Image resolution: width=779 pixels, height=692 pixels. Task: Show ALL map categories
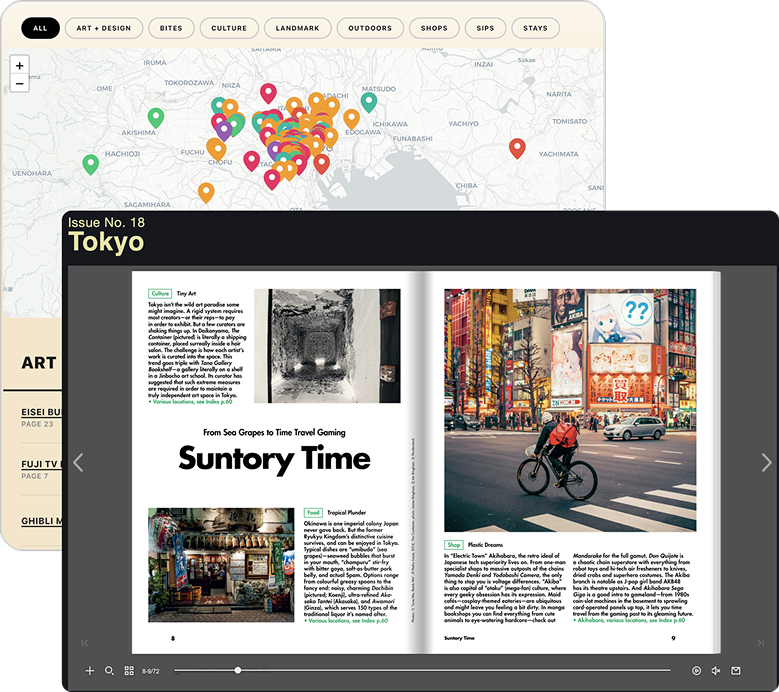[40, 28]
